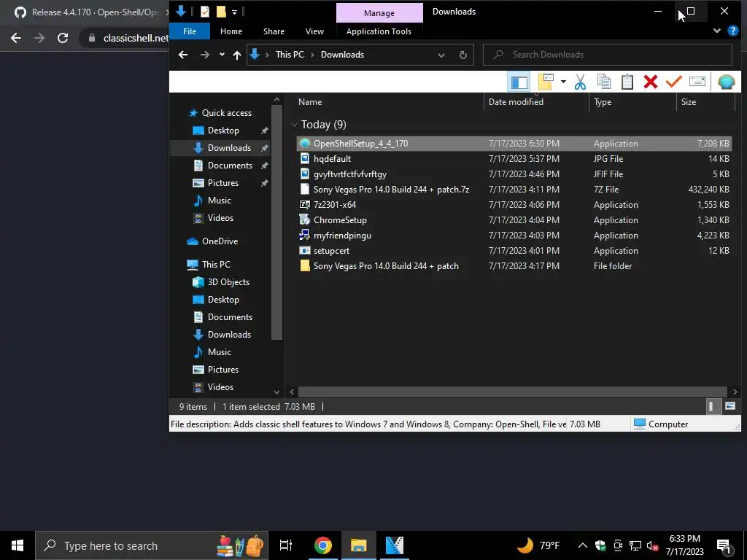Screen dimensions: 747x560
Task: Click the ChromeSetup installer icon
Action: pos(304,219)
